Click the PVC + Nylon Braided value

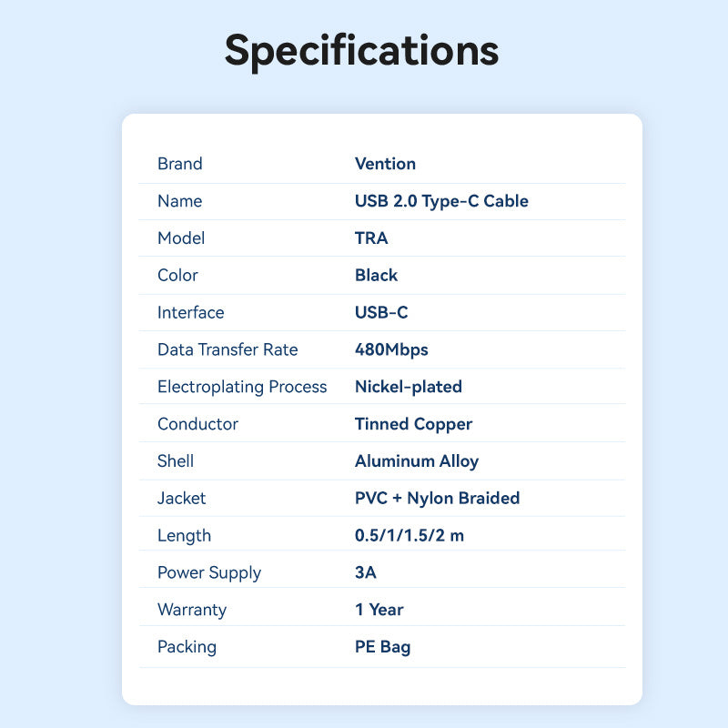437,498
